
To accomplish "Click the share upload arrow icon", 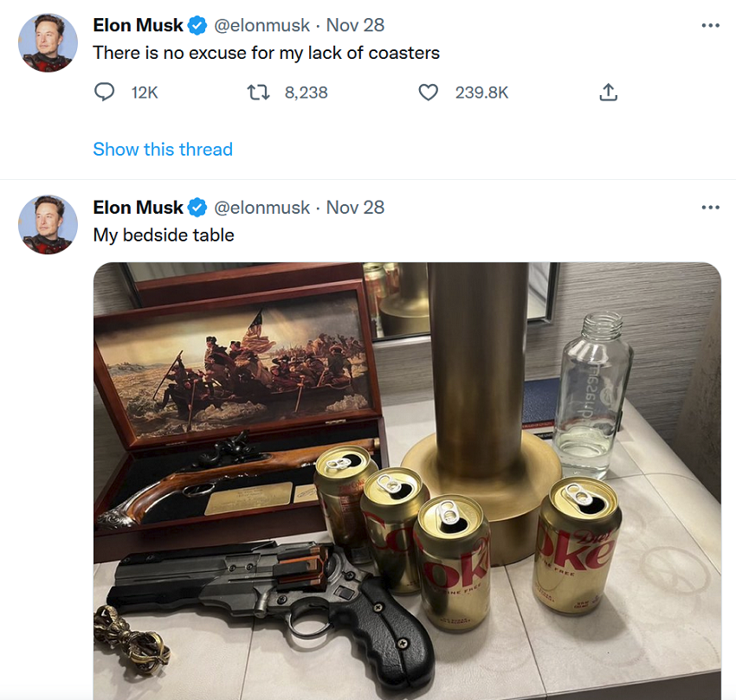I will 608,92.
